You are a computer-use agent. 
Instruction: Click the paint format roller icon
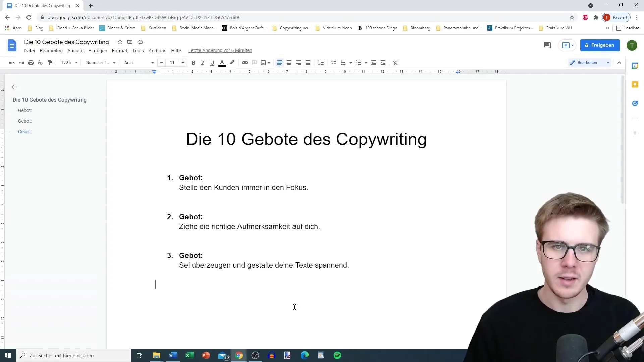(50, 63)
